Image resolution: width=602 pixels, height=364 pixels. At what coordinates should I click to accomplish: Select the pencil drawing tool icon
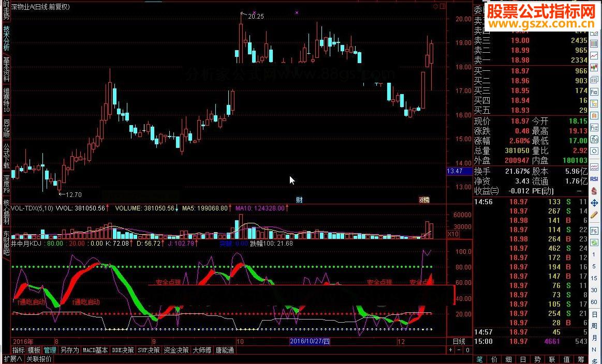594,215
